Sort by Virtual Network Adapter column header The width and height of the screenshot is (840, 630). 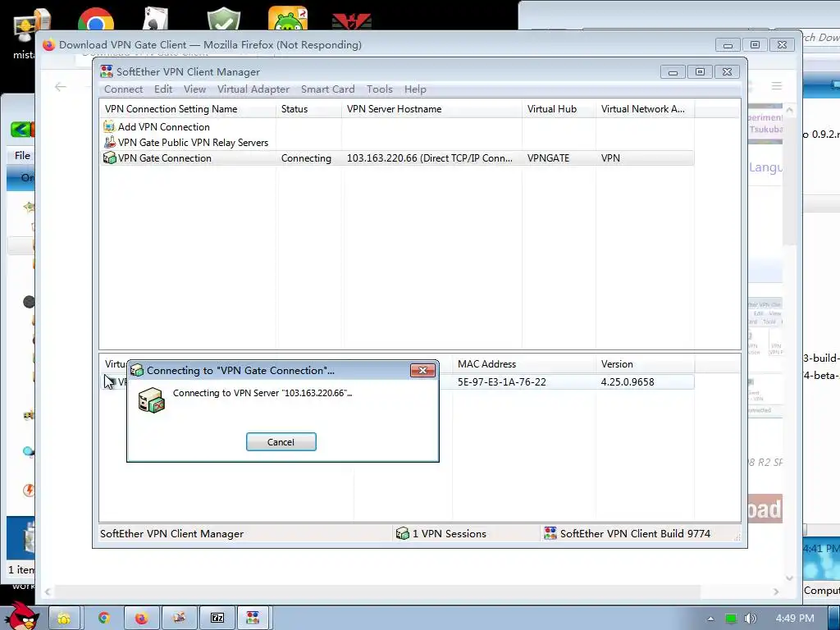(x=645, y=109)
